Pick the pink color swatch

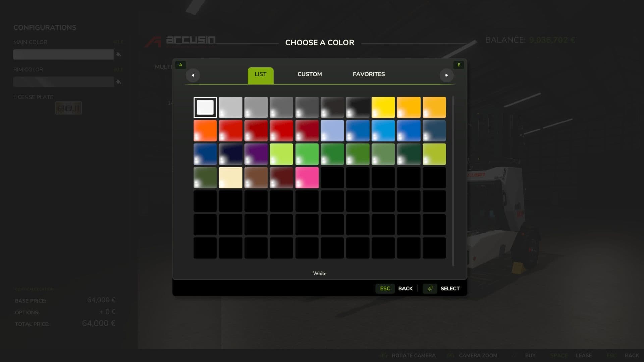[307, 178]
